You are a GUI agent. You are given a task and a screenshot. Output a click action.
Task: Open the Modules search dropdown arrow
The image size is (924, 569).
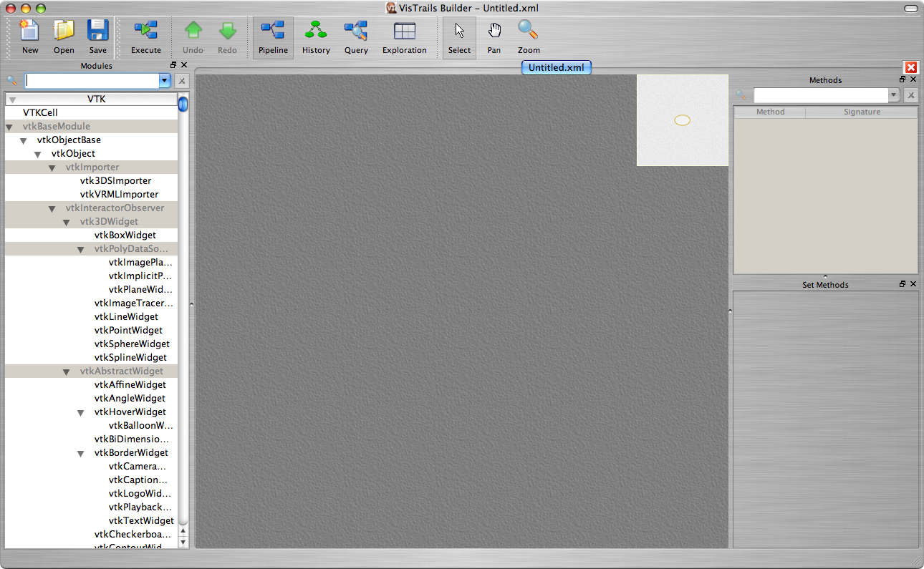tap(165, 81)
